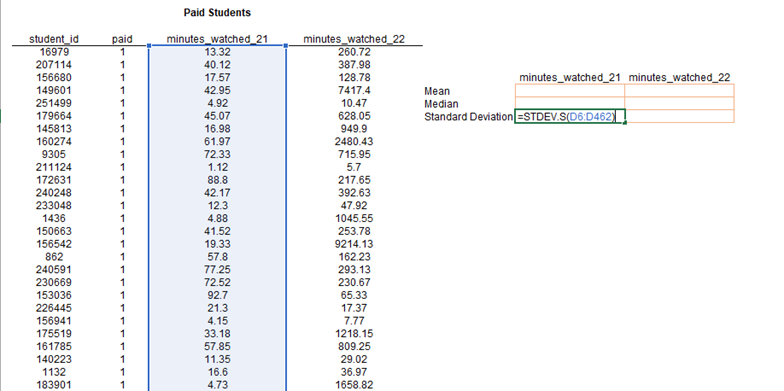Click the Mean row label

tap(437, 91)
